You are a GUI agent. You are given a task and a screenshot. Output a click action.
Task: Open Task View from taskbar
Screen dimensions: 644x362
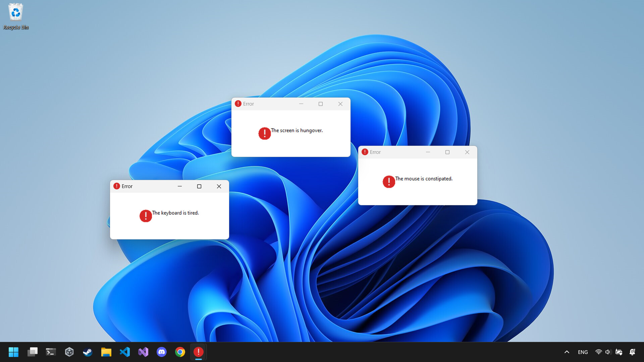pyautogui.click(x=33, y=352)
